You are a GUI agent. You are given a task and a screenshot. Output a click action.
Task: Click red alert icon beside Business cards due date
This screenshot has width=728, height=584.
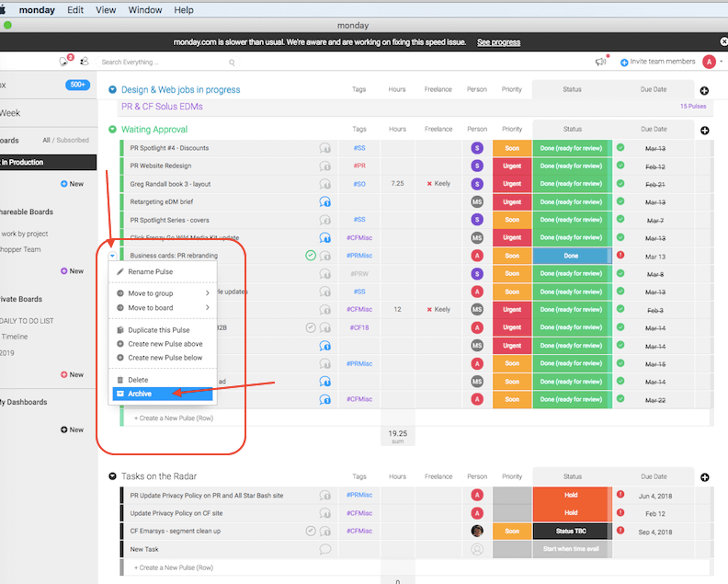620,255
